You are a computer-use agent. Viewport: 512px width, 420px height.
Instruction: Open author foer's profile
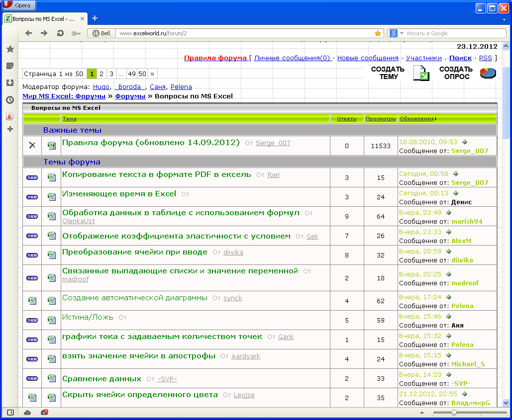[274, 175]
